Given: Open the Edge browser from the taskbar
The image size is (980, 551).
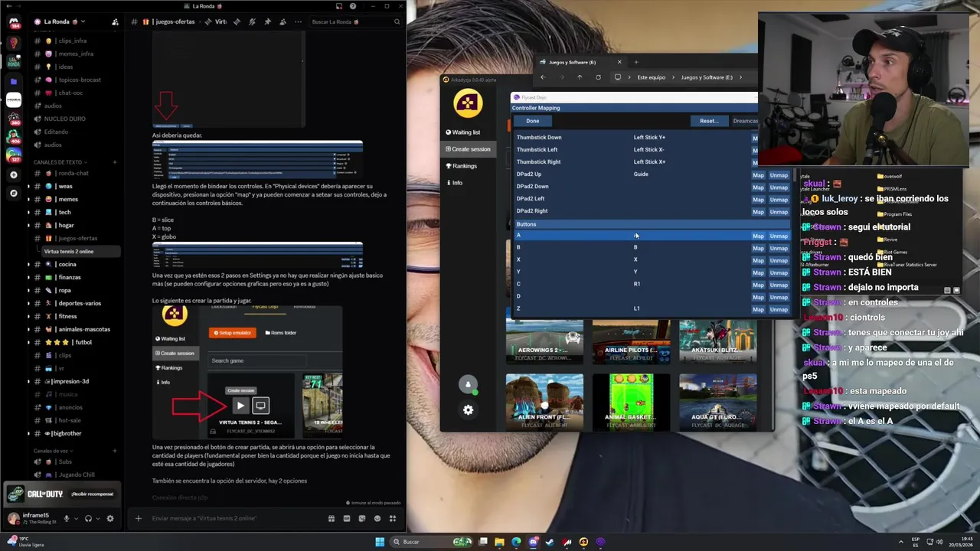Looking at the screenshot, I should [x=516, y=542].
